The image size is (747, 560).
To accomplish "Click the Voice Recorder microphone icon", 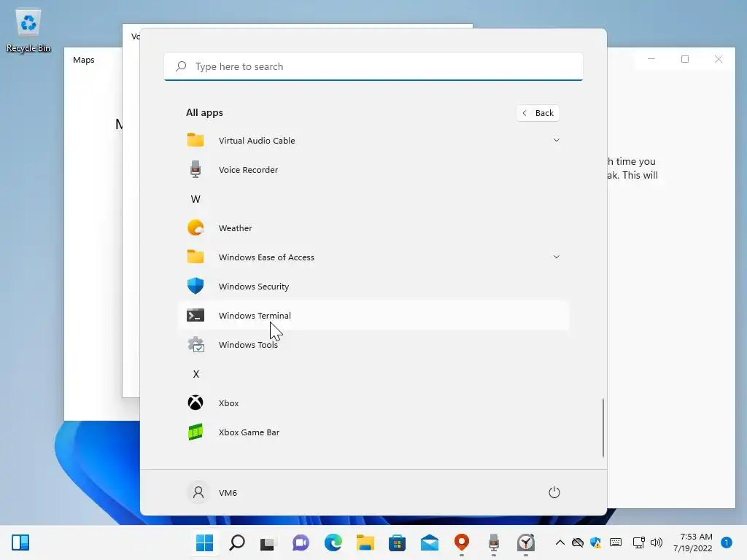I will [196, 169].
